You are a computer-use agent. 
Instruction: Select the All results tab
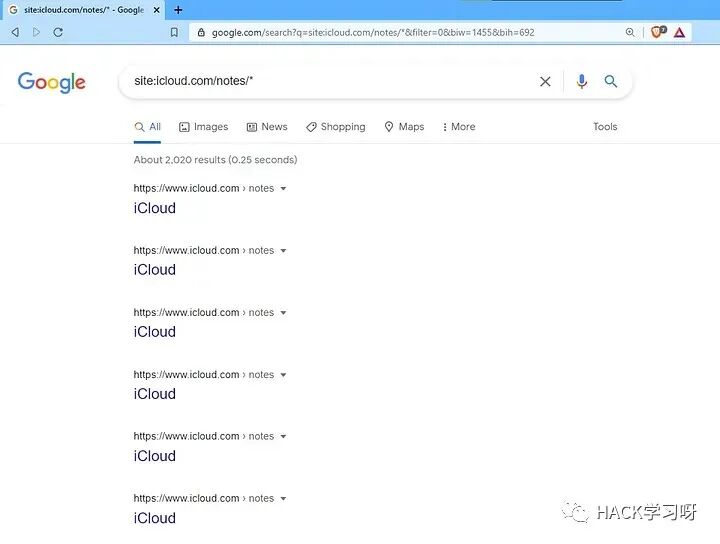[147, 127]
